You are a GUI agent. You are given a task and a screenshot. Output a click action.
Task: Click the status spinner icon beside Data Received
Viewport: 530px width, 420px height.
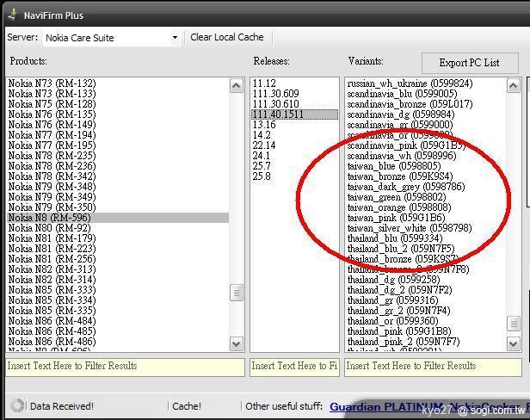[16, 405]
